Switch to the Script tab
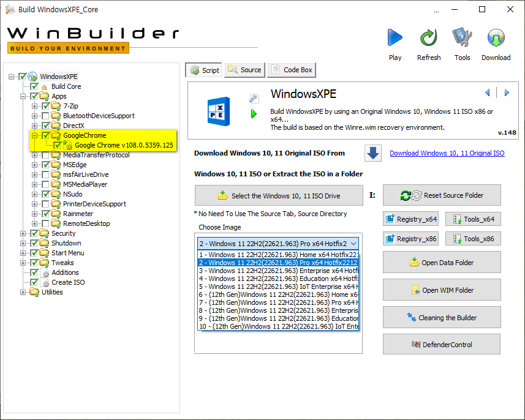The width and height of the screenshot is (525, 420). coord(203,70)
